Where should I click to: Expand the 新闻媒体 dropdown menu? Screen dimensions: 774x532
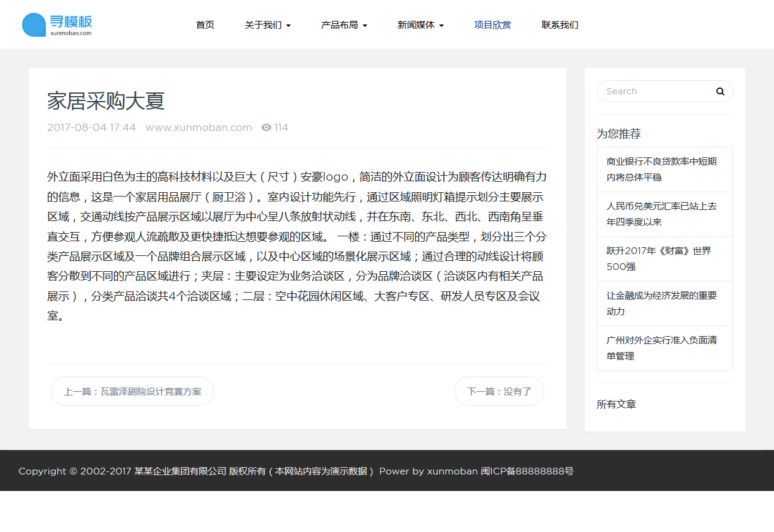[x=420, y=25]
